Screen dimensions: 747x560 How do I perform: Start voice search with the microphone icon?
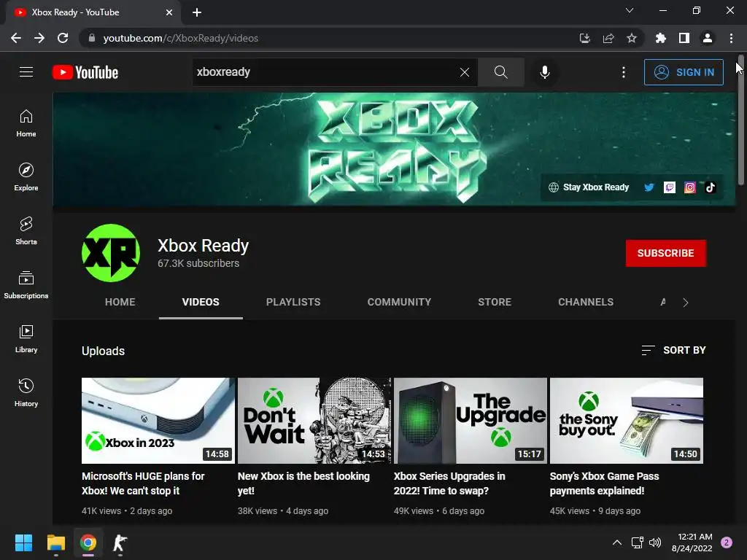544,72
